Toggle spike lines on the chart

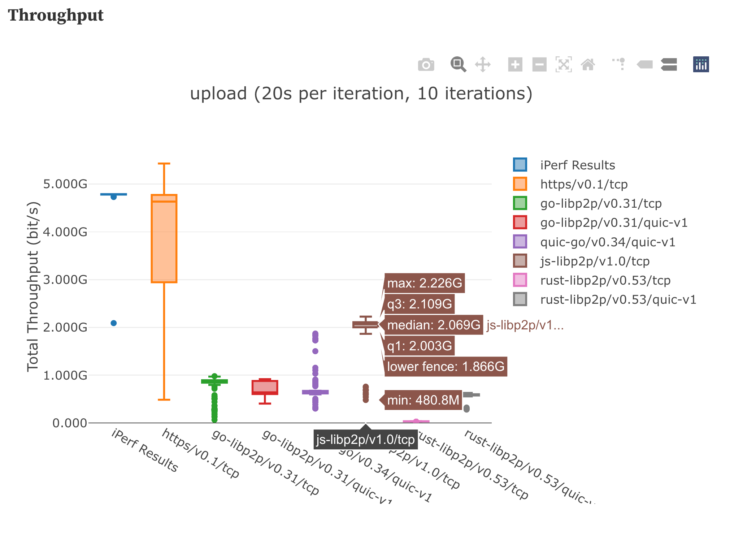(619, 64)
